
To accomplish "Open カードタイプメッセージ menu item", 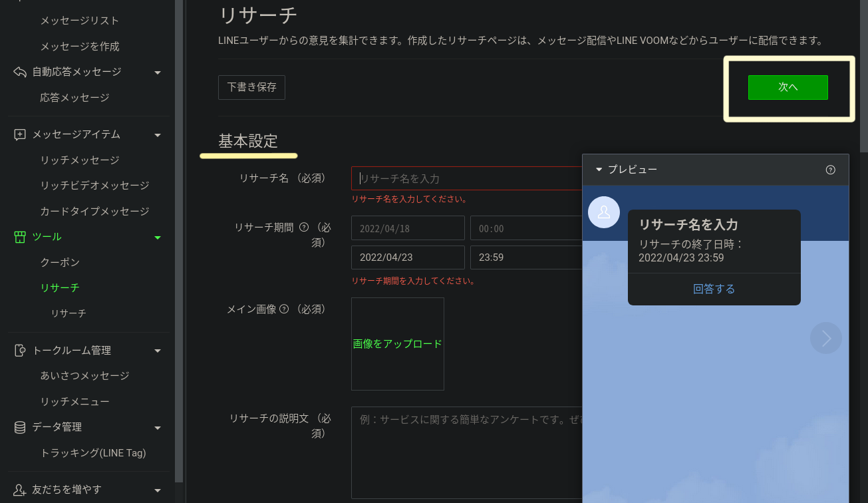I will [x=94, y=212].
